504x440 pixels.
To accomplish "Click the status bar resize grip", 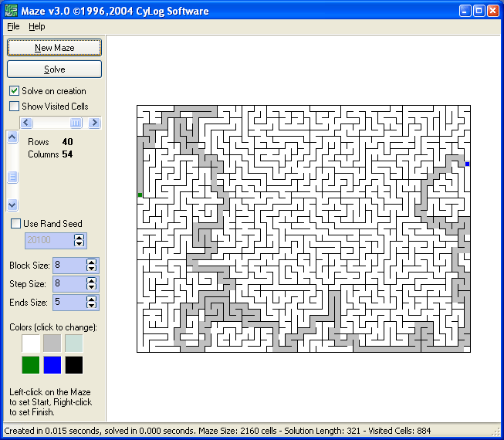I will pos(496,432).
